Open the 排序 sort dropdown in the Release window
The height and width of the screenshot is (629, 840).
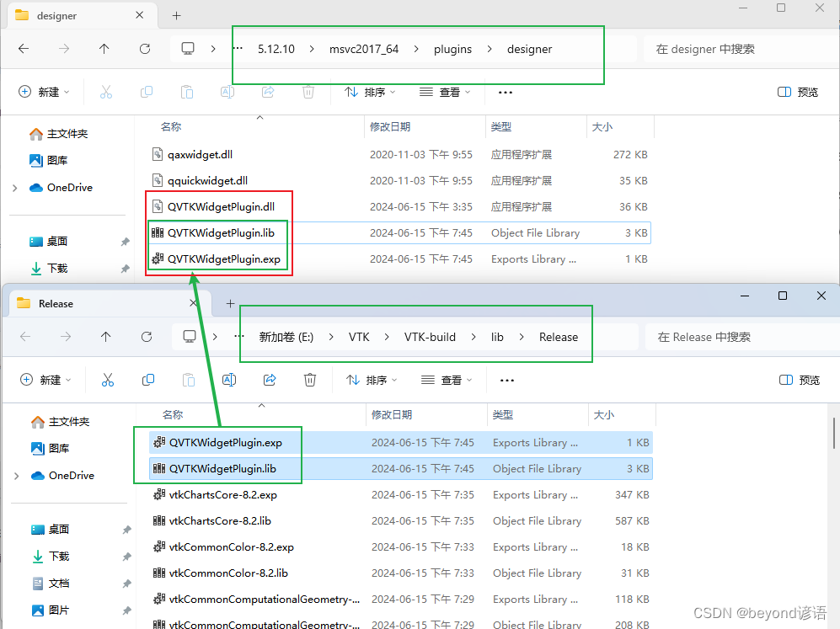372,380
